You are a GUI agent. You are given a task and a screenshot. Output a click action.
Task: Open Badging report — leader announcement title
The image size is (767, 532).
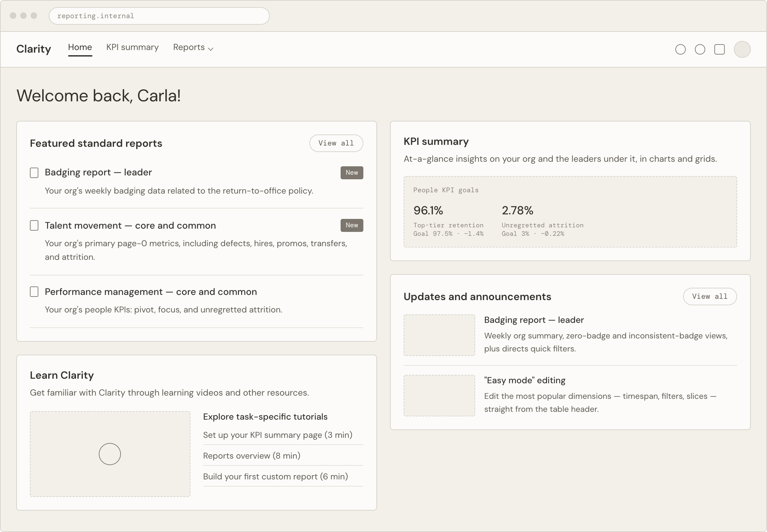[x=534, y=320]
